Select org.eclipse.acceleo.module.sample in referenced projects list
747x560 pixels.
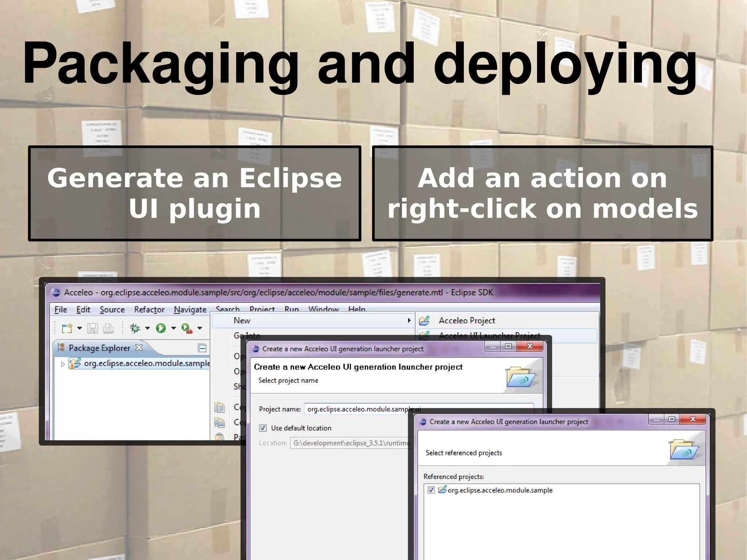[500, 490]
